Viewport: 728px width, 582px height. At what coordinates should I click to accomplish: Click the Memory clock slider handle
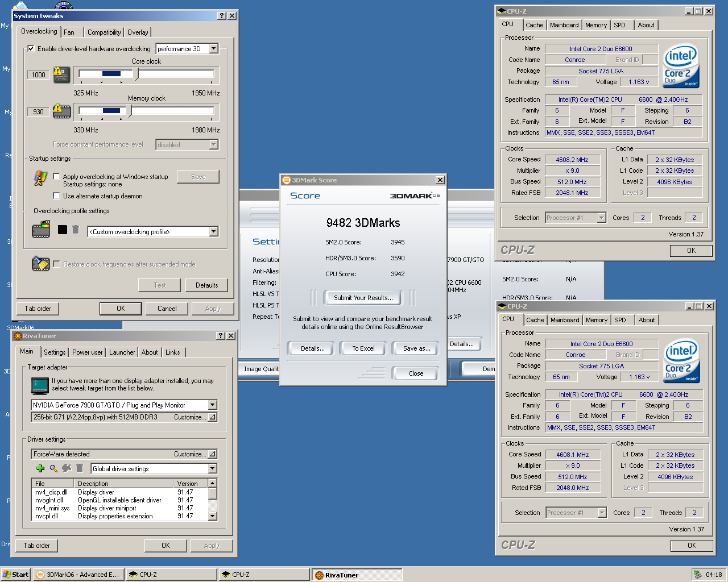(x=129, y=111)
